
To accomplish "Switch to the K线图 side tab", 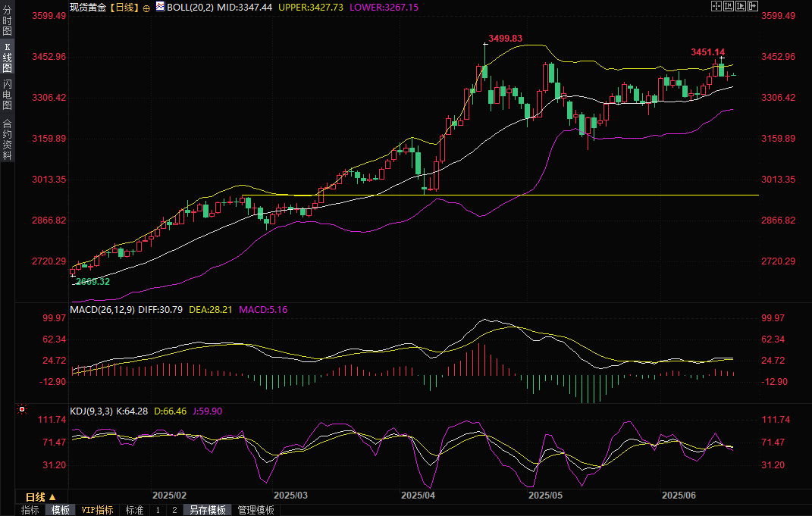I will click(x=7, y=58).
